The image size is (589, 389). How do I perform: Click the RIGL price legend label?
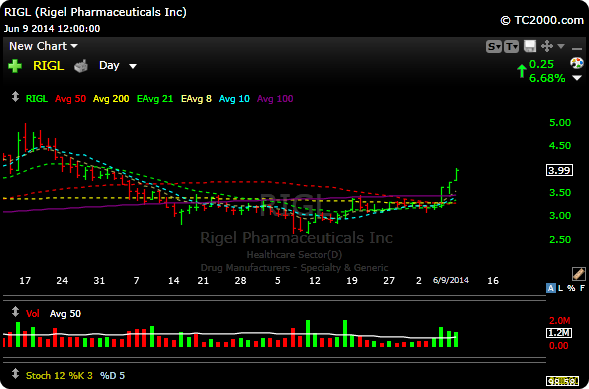[x=37, y=99]
